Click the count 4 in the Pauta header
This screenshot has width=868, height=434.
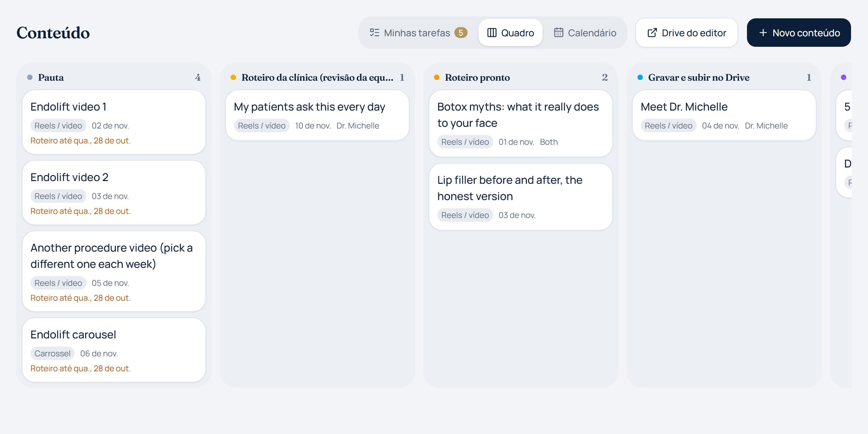[x=198, y=77]
